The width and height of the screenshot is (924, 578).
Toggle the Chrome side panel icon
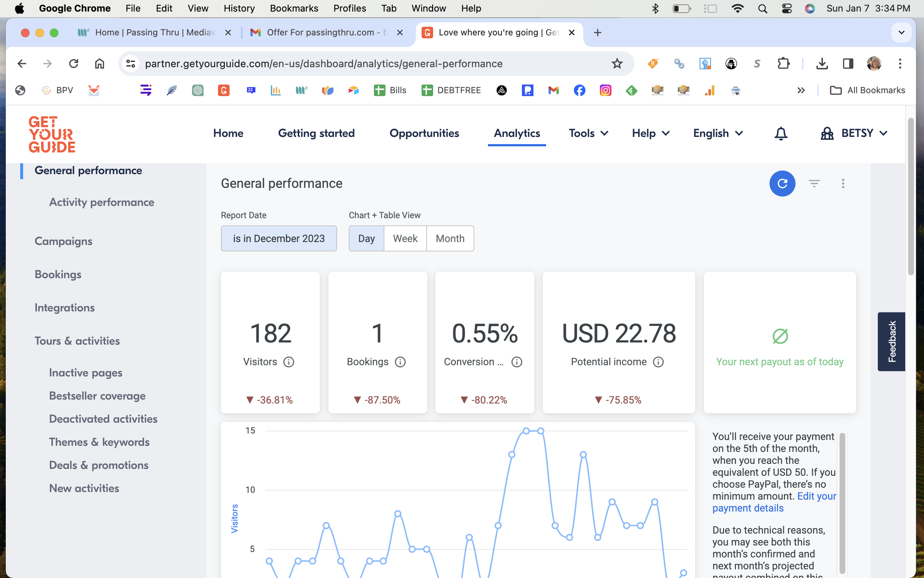[x=848, y=64]
